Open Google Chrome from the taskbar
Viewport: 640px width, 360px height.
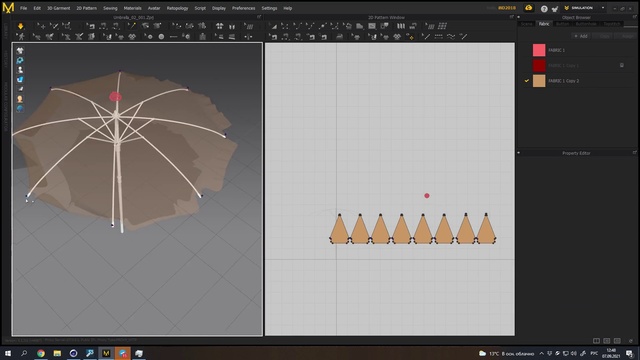pyautogui.click(x=40, y=353)
